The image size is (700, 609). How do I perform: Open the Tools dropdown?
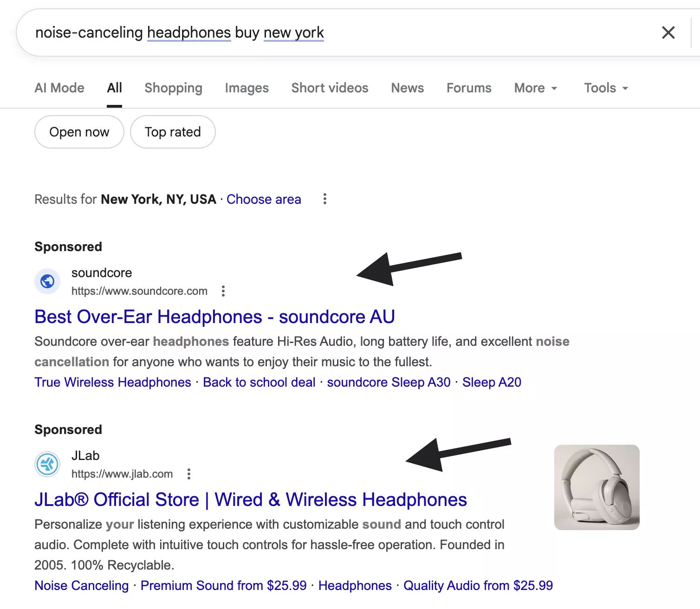pos(605,88)
